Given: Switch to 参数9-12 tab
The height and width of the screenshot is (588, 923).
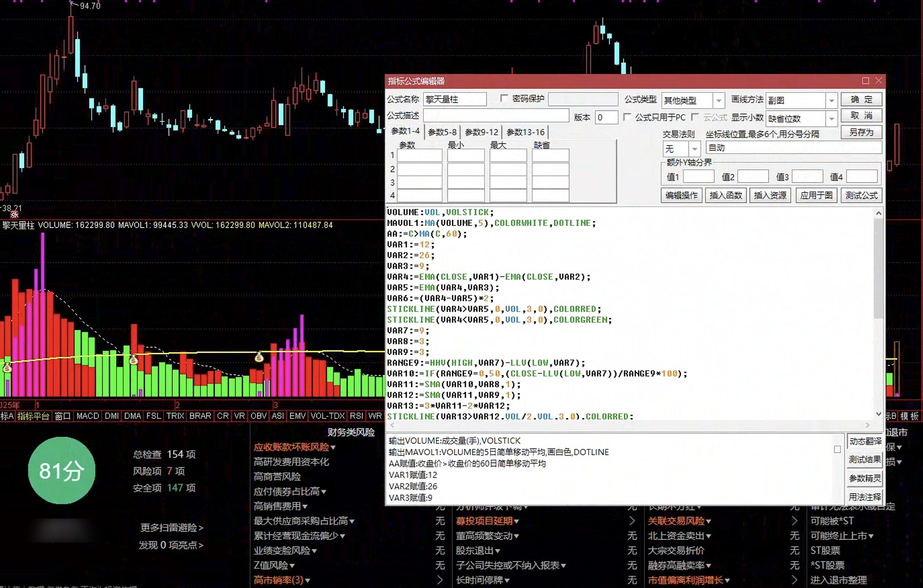Looking at the screenshot, I should point(482,132).
